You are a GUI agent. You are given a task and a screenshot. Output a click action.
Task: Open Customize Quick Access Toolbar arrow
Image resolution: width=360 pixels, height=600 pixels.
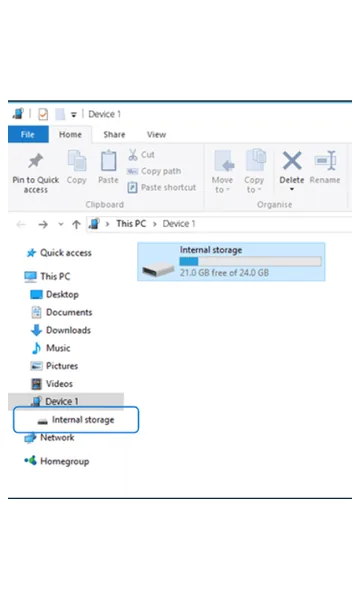[x=74, y=114]
